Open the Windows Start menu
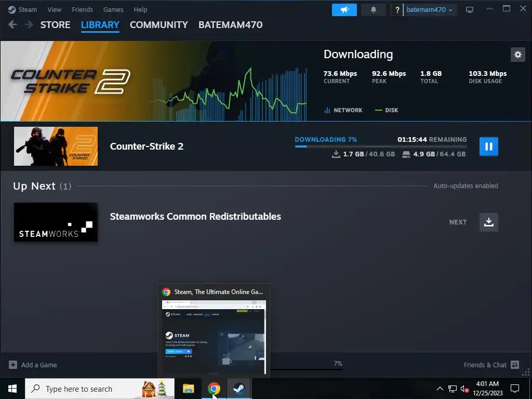 point(12,389)
